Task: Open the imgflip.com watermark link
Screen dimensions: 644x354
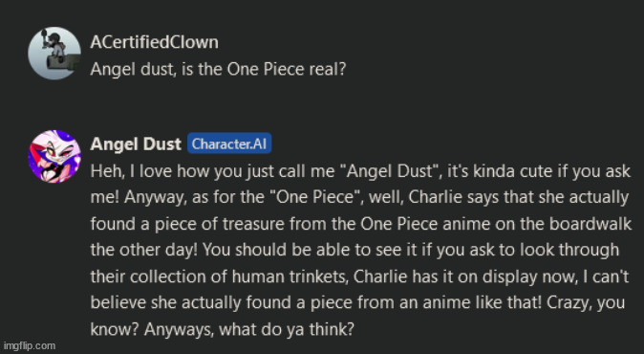Action: pyautogui.click(x=29, y=345)
